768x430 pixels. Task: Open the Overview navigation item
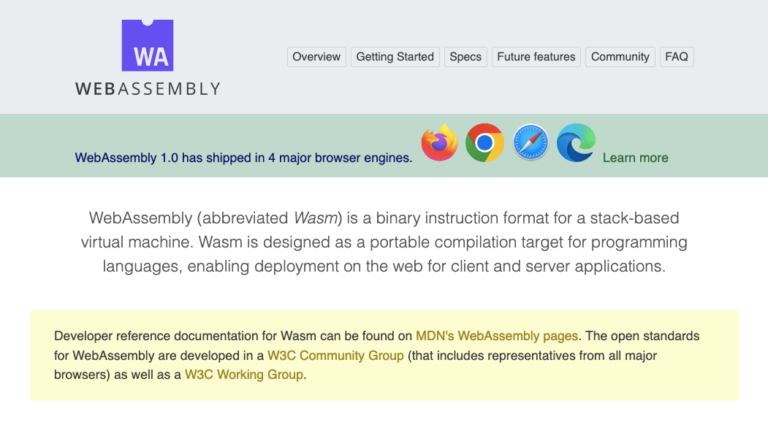tap(317, 57)
